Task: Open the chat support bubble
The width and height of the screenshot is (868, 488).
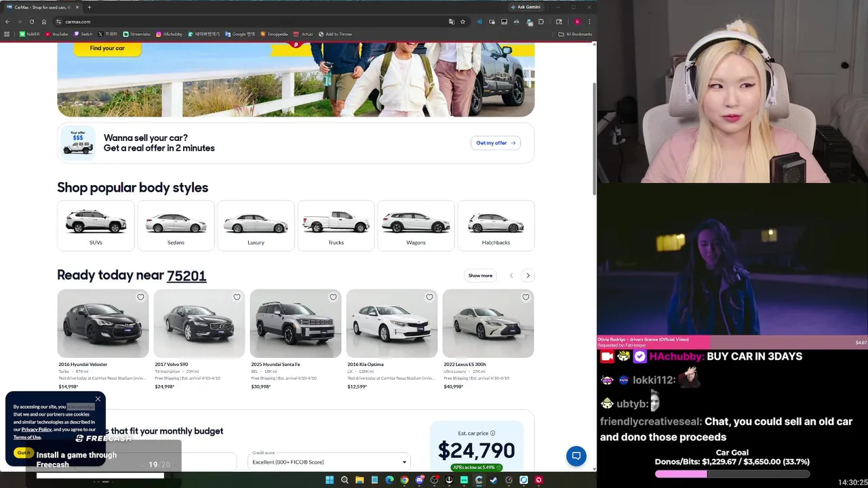Action: (576, 456)
